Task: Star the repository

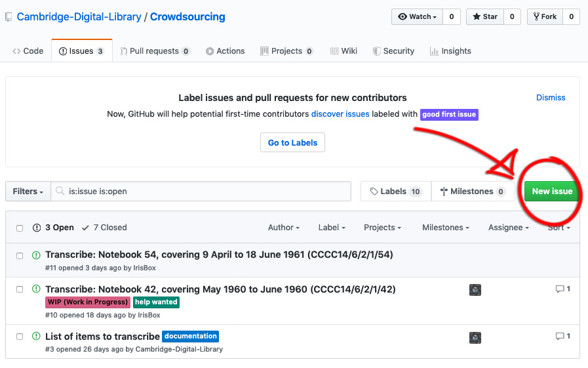Action: (485, 16)
